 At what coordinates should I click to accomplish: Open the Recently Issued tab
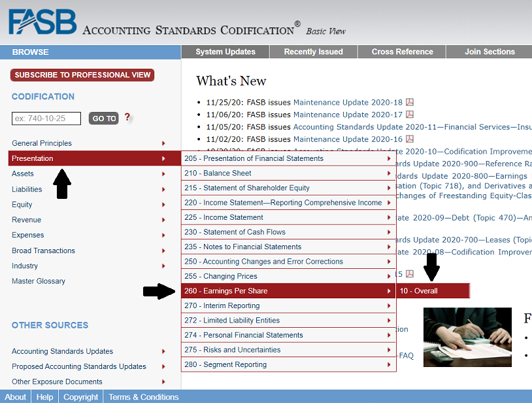tap(314, 52)
